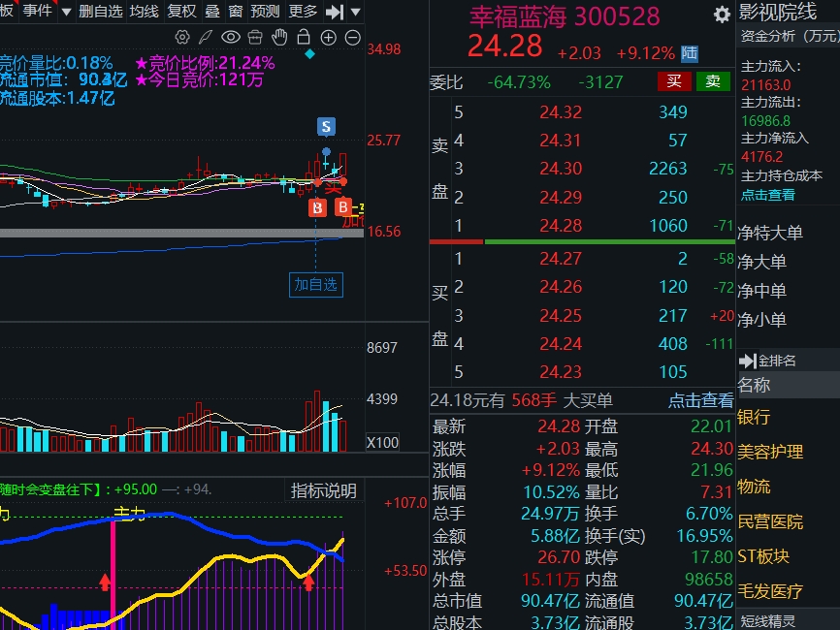Expand dropdown arrow after skip-to-end icon

click(x=355, y=12)
